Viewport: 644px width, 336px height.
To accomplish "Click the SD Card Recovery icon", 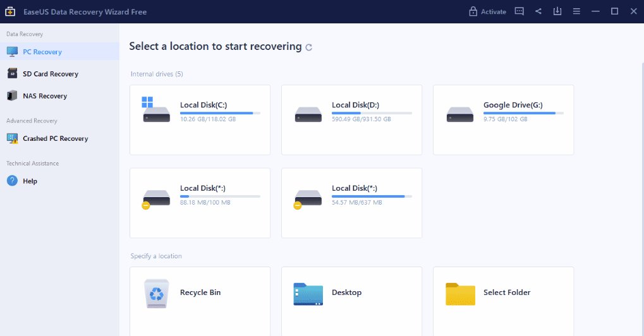I will coord(12,73).
